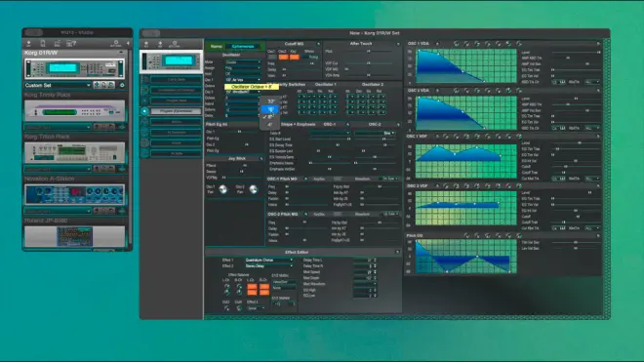This screenshot has width=644, height=362.
Task: Choose the highlighted 16' octave option
Action: [x=270, y=109]
